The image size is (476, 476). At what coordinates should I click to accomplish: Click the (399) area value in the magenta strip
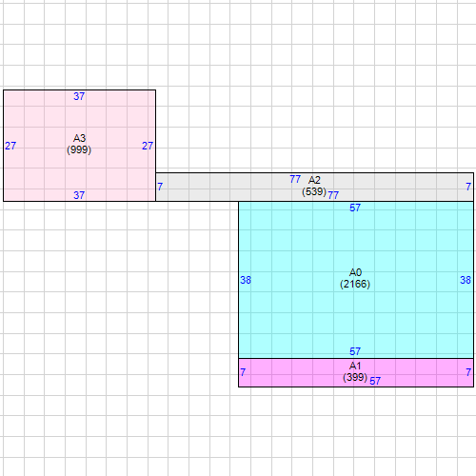[355, 377]
